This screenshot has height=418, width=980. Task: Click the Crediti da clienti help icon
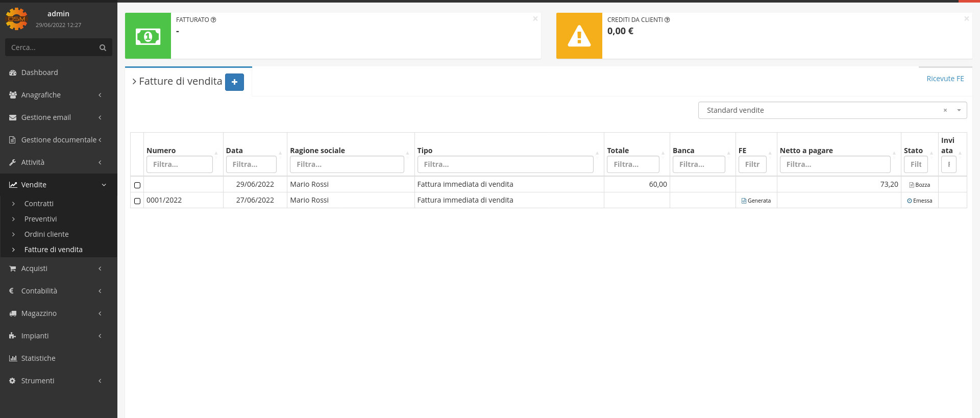[x=667, y=20]
